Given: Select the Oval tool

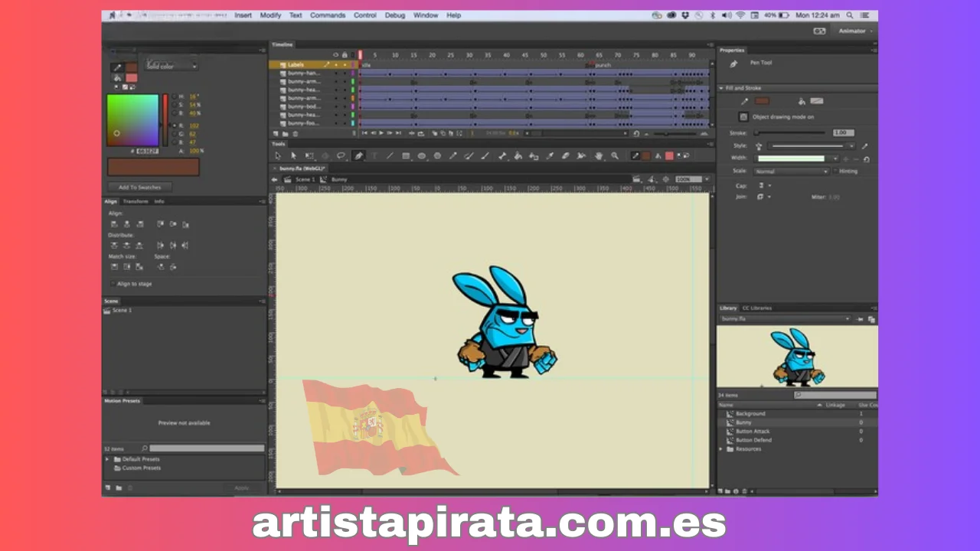Looking at the screenshot, I should click(x=422, y=155).
